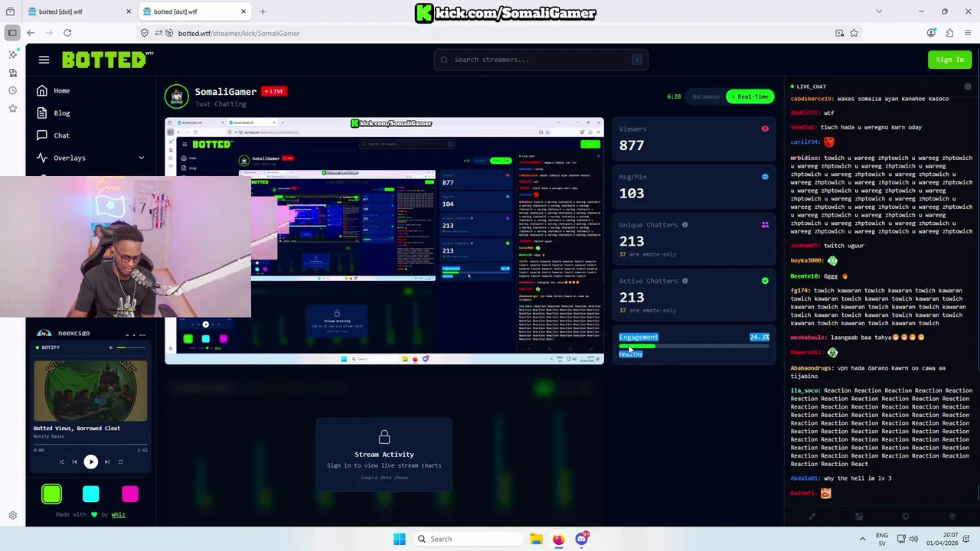
Task: Open browser extensions puzzle icon
Action: click(x=949, y=33)
